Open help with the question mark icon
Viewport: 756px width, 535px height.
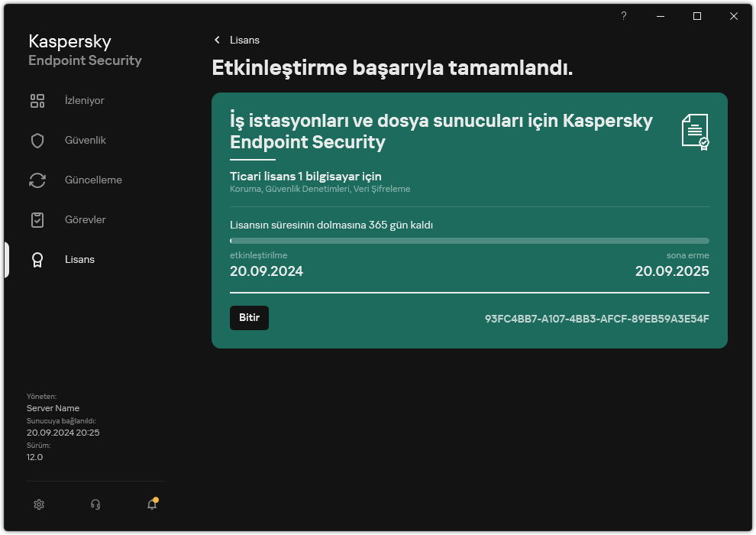(623, 15)
